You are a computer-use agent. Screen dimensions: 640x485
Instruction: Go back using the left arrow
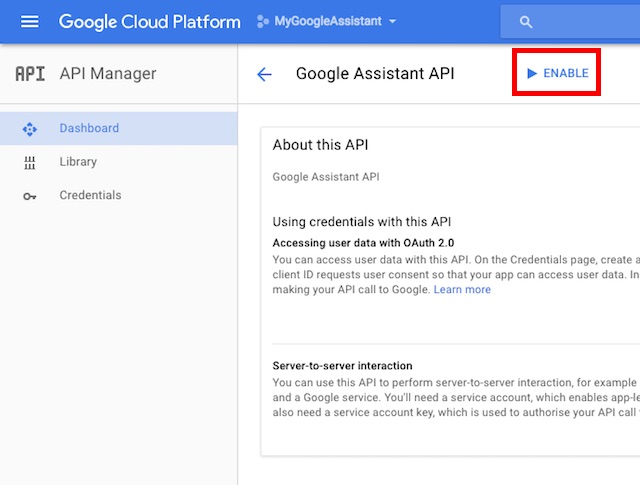264,74
